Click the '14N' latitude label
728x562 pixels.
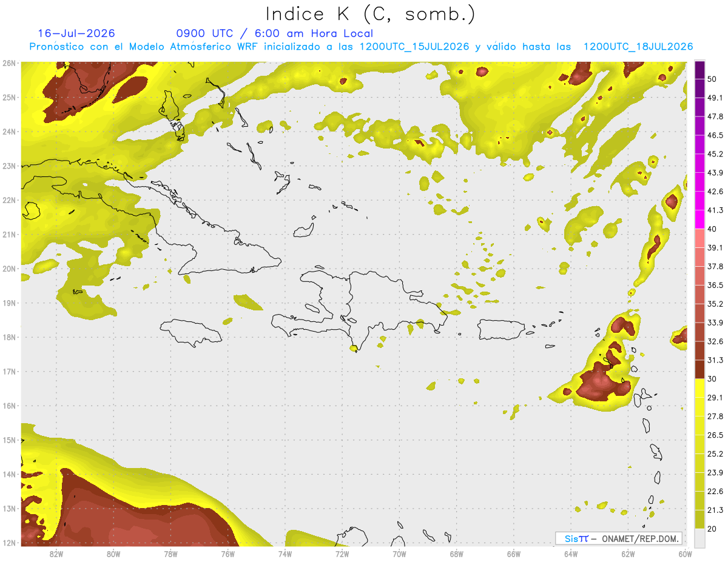tap(8, 474)
